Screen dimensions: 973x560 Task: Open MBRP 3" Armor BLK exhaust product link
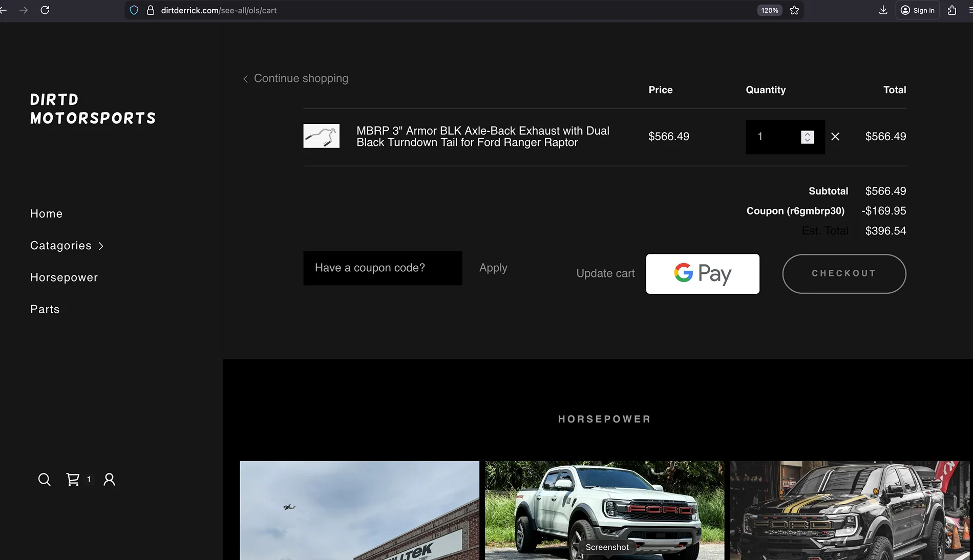coord(483,137)
